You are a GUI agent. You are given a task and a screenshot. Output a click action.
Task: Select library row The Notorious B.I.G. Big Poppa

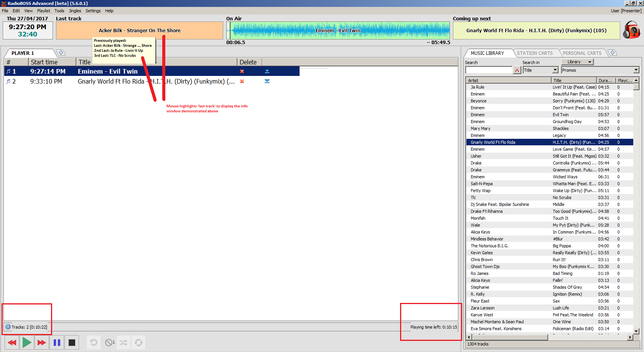tap(550, 246)
